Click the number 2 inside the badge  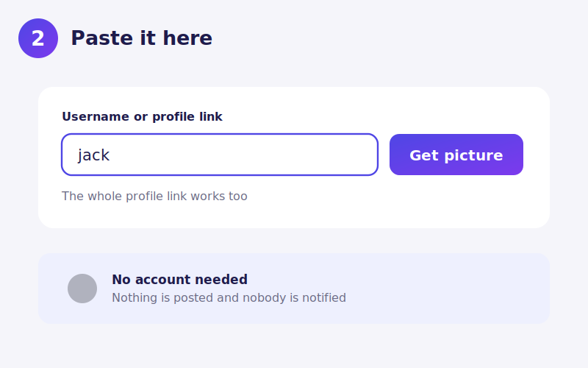[38, 38]
